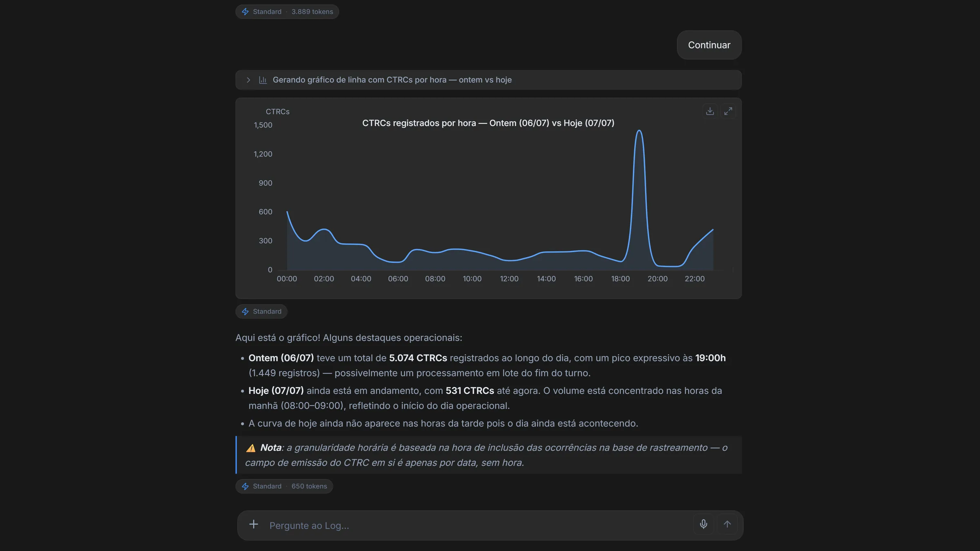Image resolution: width=980 pixels, height=551 pixels.
Task: Click the '08:00' x-axis label
Action: 435,279
